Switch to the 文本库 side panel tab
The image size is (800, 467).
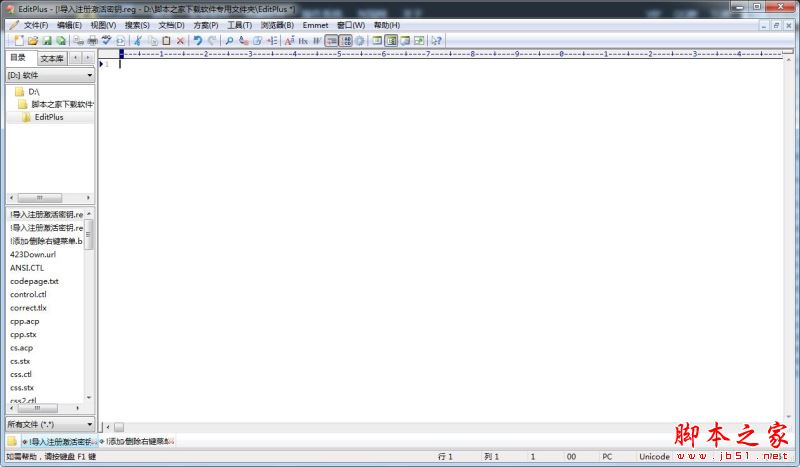click(52, 58)
